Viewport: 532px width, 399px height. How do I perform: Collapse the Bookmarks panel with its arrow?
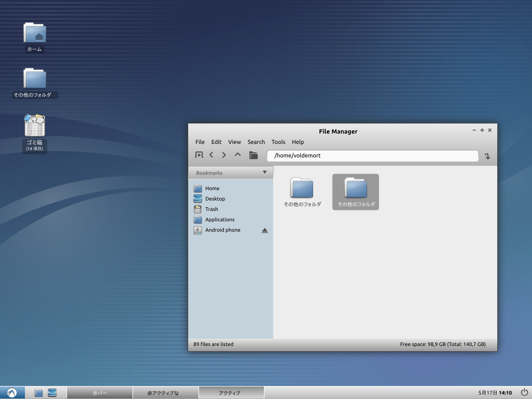(265, 172)
